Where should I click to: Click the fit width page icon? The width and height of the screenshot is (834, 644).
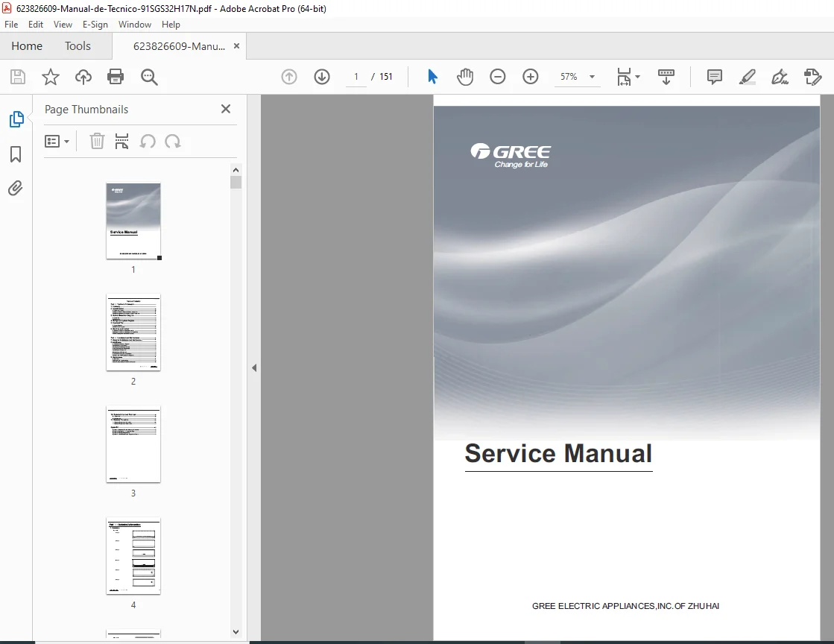(624, 77)
